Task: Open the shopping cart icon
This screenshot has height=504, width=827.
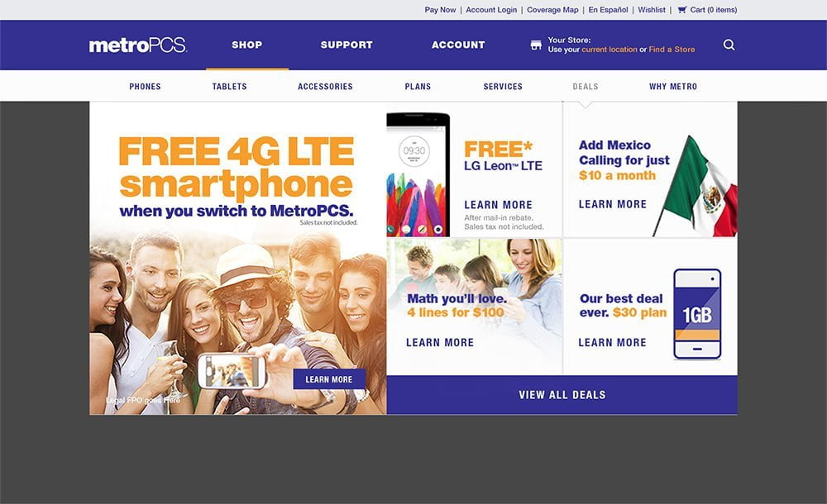Action: [x=682, y=9]
